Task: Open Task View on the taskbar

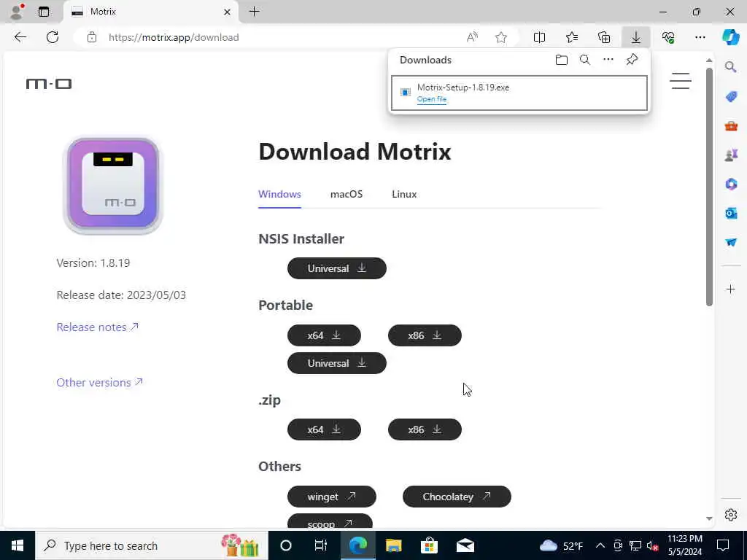Action: (321, 545)
